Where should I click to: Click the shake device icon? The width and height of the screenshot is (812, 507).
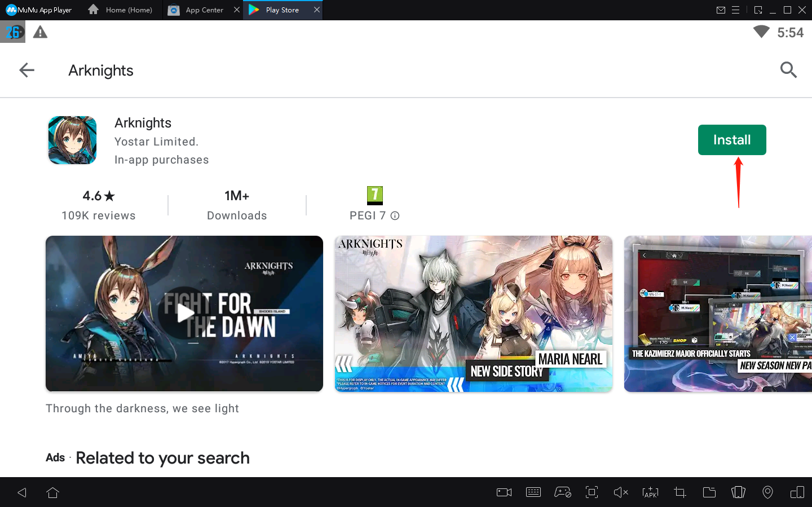click(738, 492)
